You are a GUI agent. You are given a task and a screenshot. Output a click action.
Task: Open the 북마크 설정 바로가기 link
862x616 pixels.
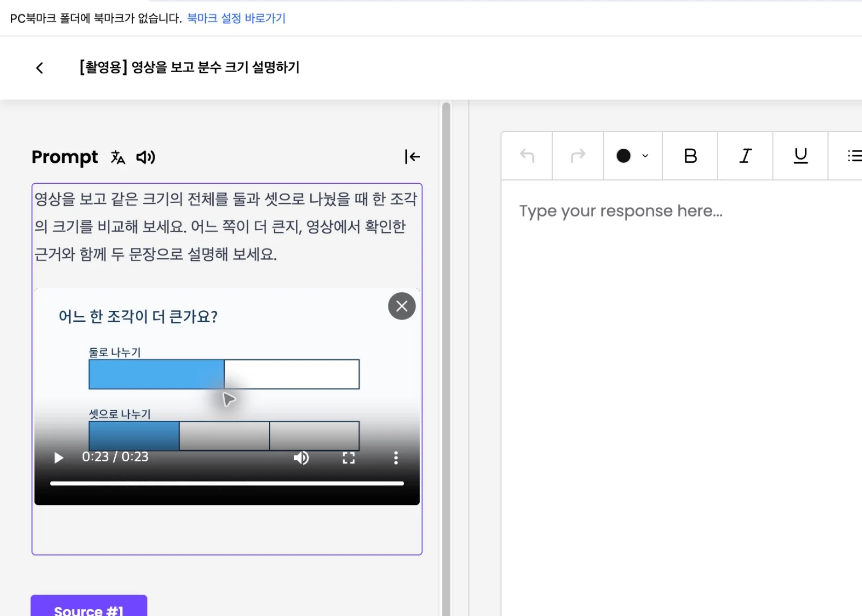pos(237,18)
